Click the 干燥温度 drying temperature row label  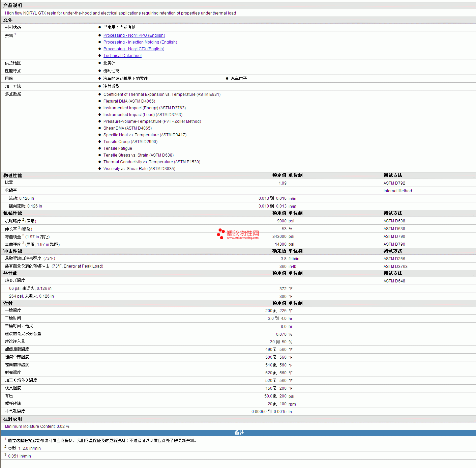(x=13, y=310)
